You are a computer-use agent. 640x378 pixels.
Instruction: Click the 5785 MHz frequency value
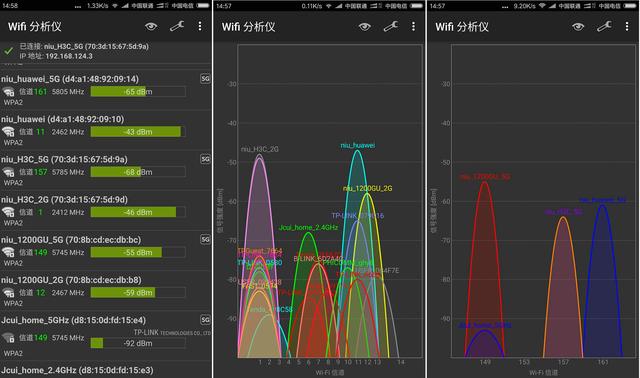coord(68,172)
